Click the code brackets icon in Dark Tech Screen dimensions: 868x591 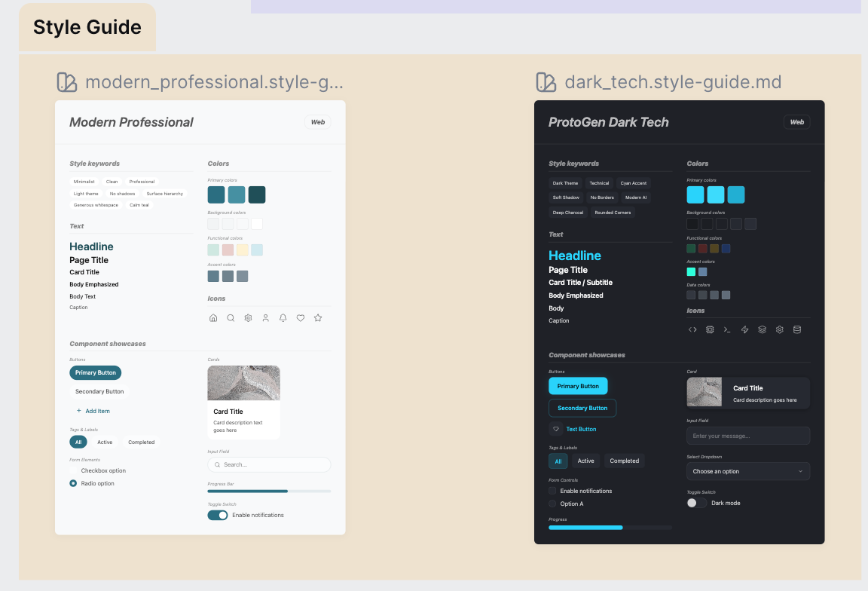[692, 329]
